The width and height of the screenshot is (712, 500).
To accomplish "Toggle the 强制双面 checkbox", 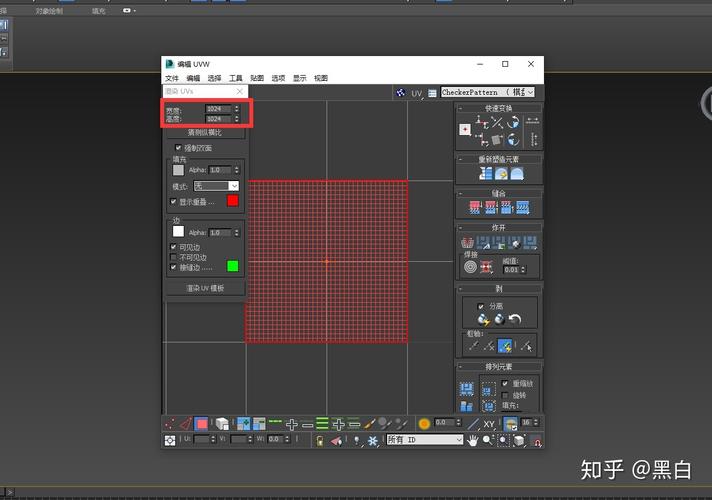I will pyautogui.click(x=178, y=148).
